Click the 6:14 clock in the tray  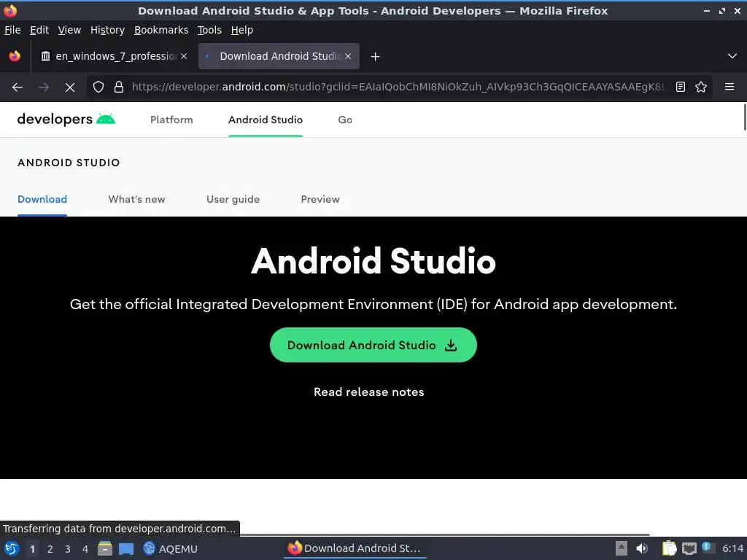coord(732,548)
